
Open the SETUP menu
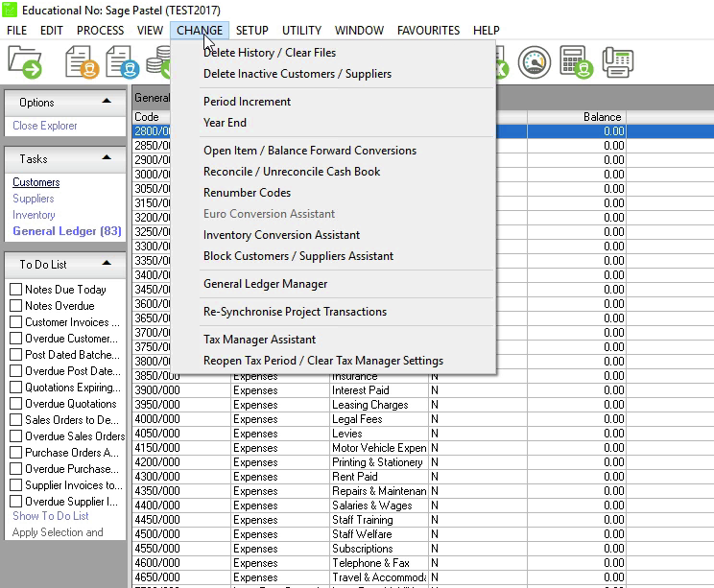tap(252, 31)
